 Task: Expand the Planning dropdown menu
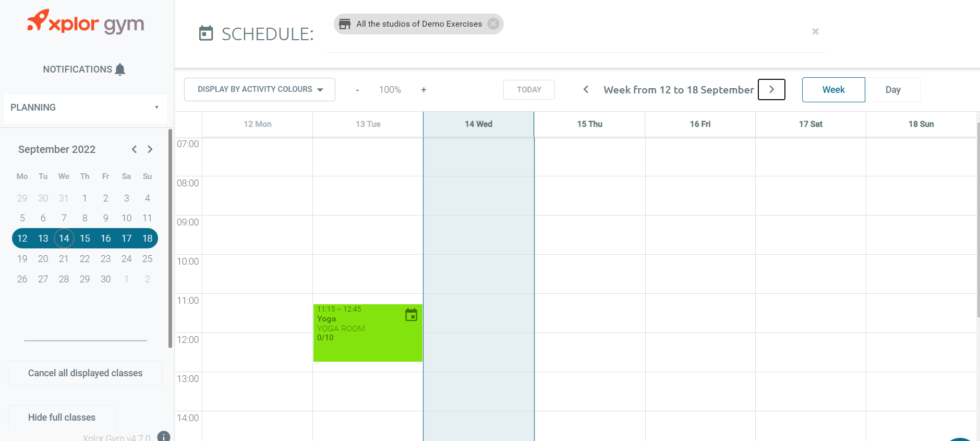click(x=86, y=108)
